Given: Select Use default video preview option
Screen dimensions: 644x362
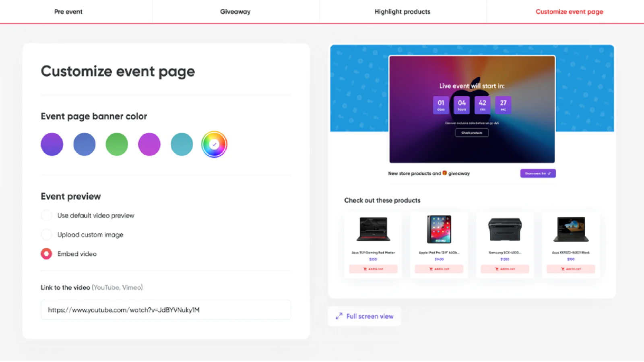Looking at the screenshot, I should pyautogui.click(x=46, y=216).
